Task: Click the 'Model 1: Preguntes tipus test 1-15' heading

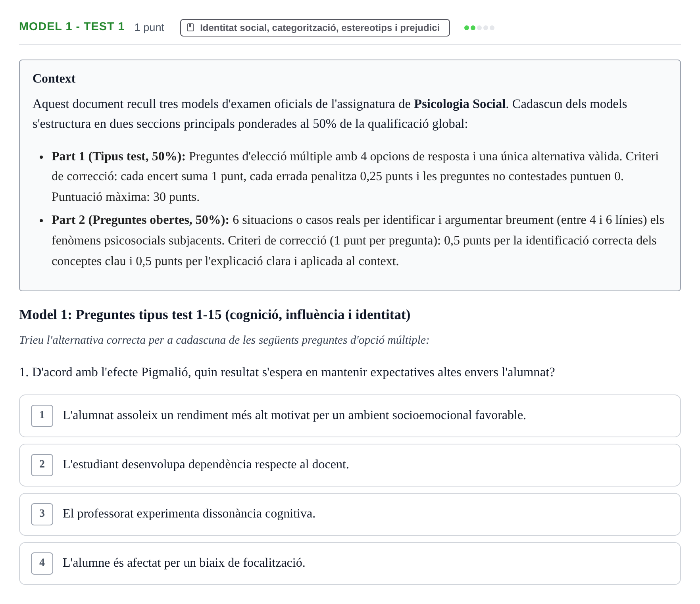Action: [215, 315]
